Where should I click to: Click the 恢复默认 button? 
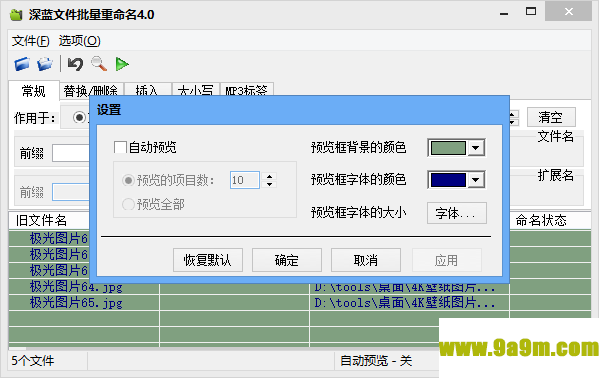point(207,260)
